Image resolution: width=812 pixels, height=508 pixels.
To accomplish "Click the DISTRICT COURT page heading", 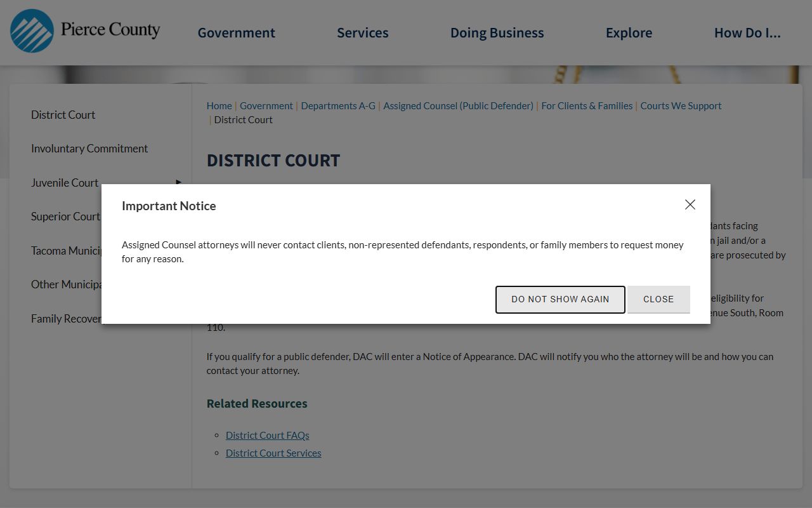I will click(273, 160).
